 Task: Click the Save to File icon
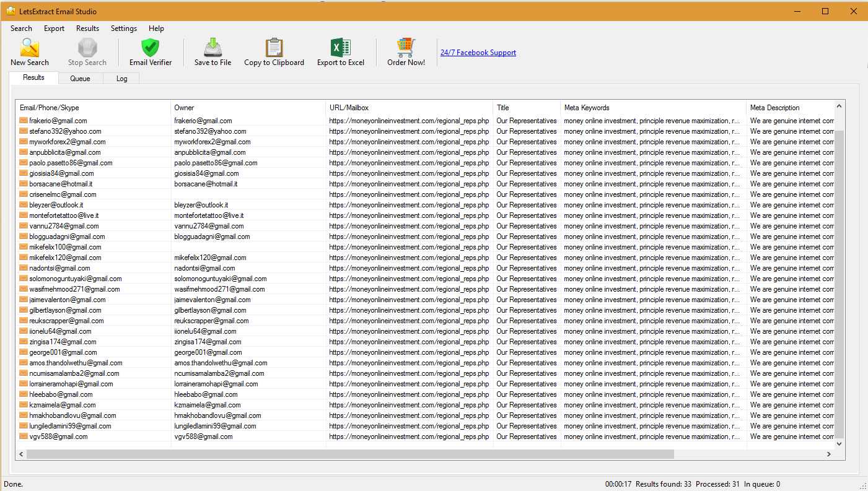213,52
